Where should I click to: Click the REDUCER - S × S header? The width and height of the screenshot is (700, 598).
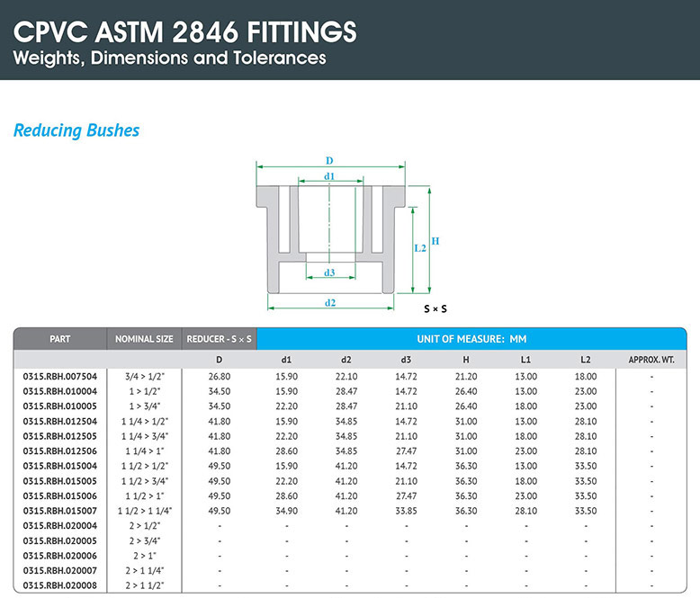pyautogui.click(x=219, y=339)
